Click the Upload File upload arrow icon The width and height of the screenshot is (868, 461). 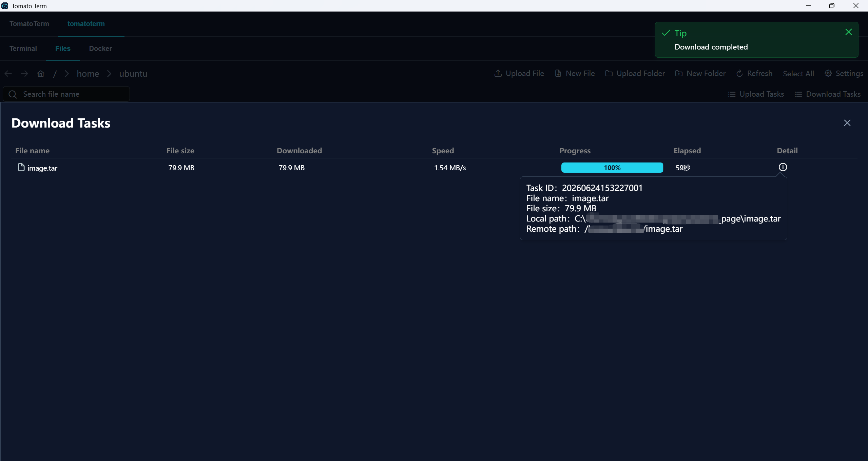pyautogui.click(x=498, y=73)
